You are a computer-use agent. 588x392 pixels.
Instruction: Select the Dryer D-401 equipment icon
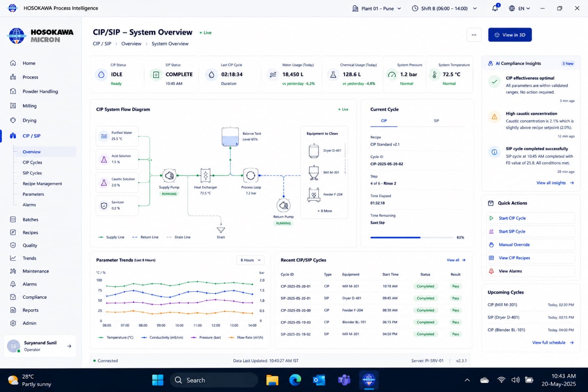click(314, 151)
